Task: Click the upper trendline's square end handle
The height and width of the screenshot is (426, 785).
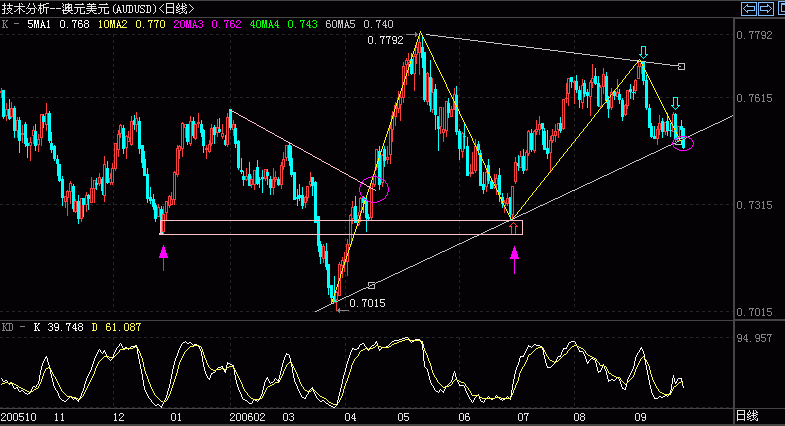Action: click(x=681, y=66)
